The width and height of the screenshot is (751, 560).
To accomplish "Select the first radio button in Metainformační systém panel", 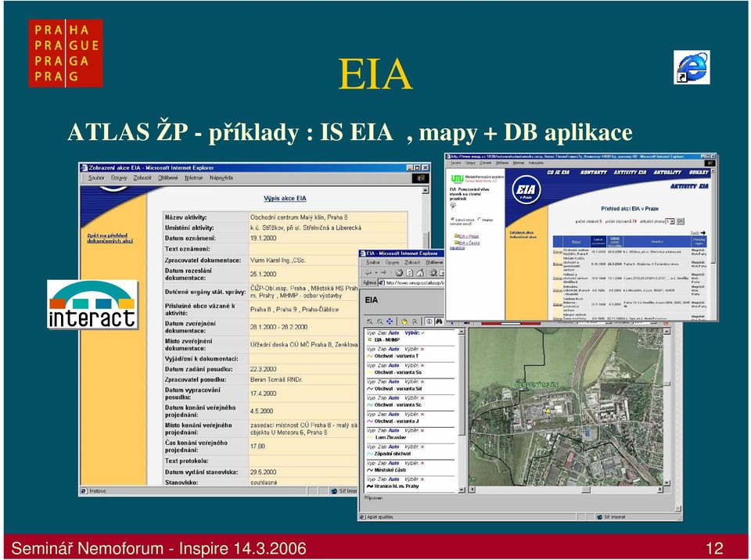I will pyautogui.click(x=453, y=219).
